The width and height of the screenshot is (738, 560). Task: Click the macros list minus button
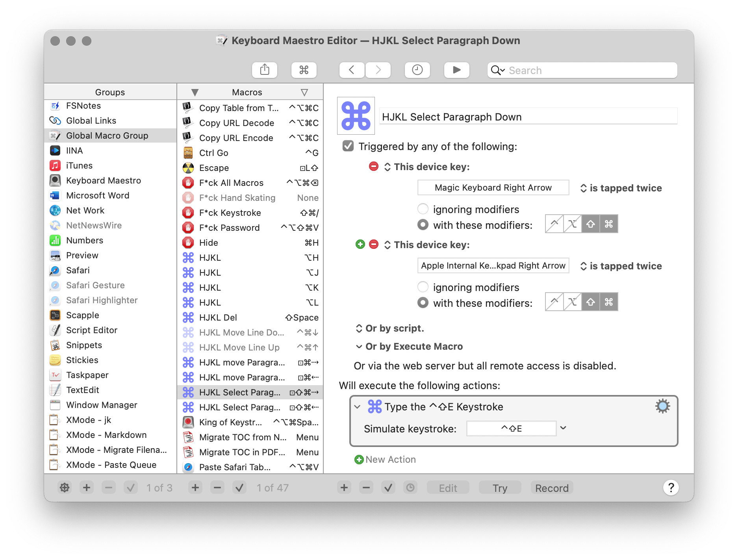tap(217, 488)
